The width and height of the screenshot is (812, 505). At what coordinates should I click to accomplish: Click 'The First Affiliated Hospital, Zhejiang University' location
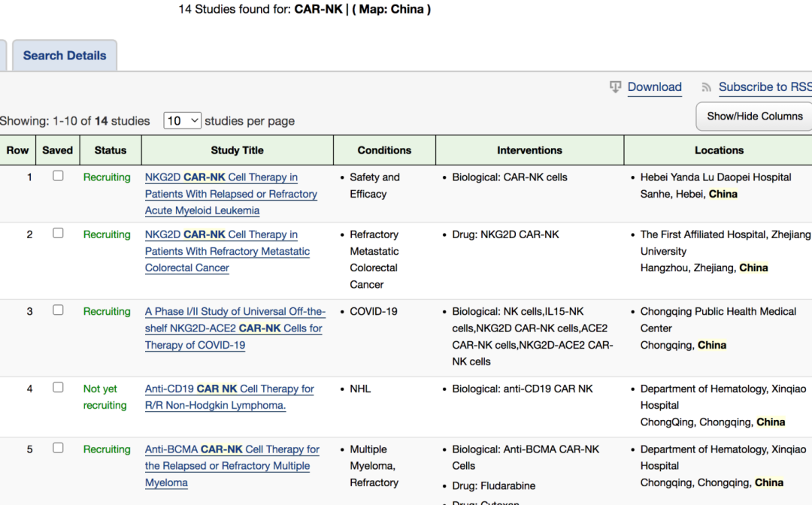726,243
